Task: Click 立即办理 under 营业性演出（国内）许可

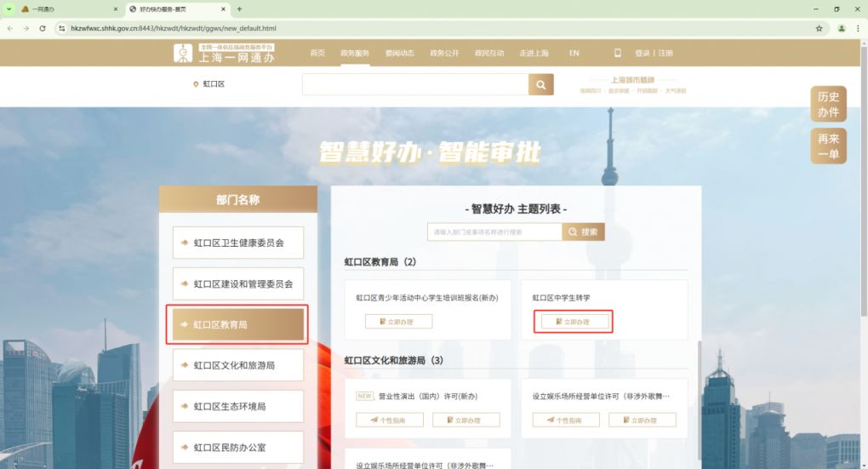Action: coord(466,420)
